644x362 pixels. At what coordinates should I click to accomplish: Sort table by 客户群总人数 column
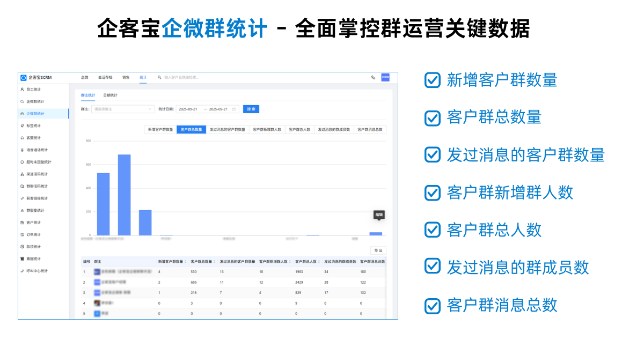[319, 262]
